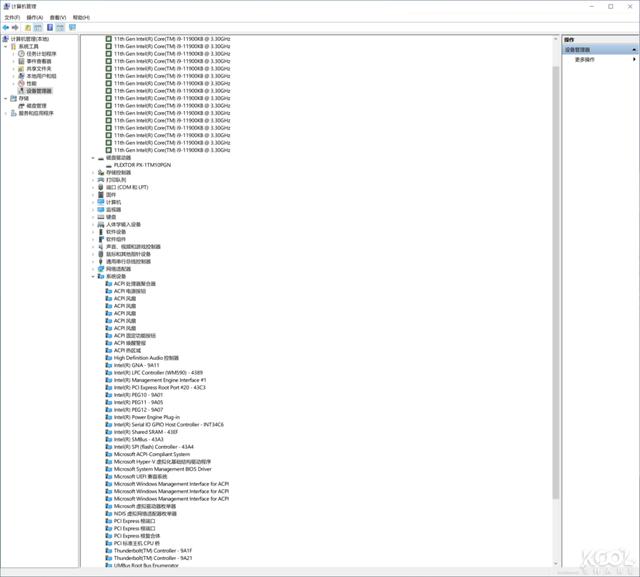640x577 pixels.
Task: Select Intel(R) Management Engine Interface #1
Action: tap(160, 380)
